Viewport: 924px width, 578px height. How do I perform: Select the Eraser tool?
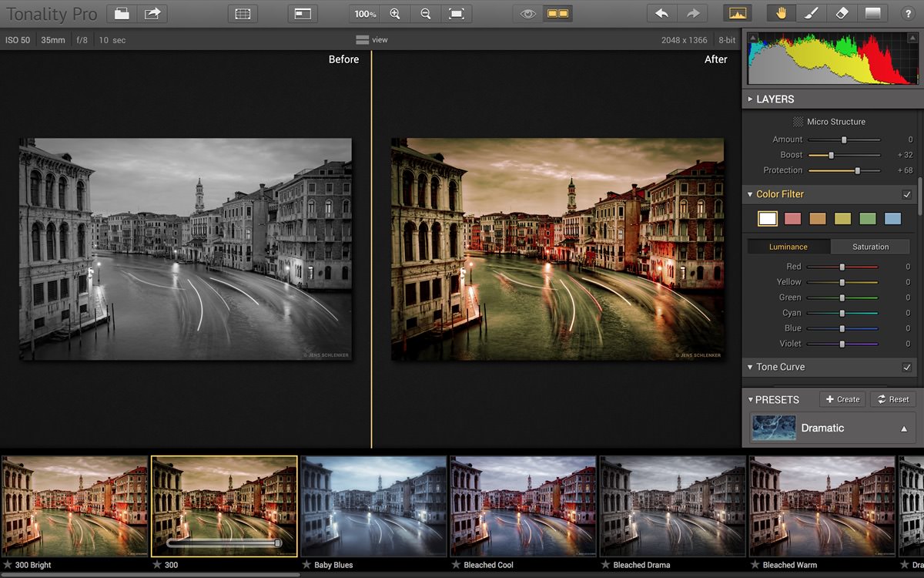(x=842, y=13)
